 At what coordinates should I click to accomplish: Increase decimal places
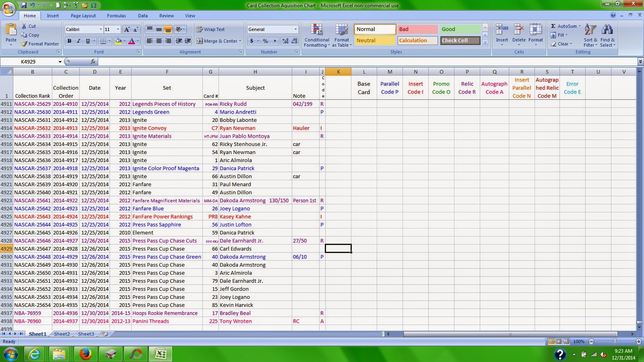click(x=285, y=41)
